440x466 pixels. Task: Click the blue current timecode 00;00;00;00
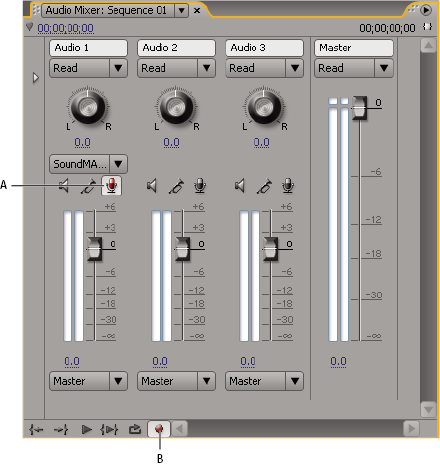pos(66,28)
